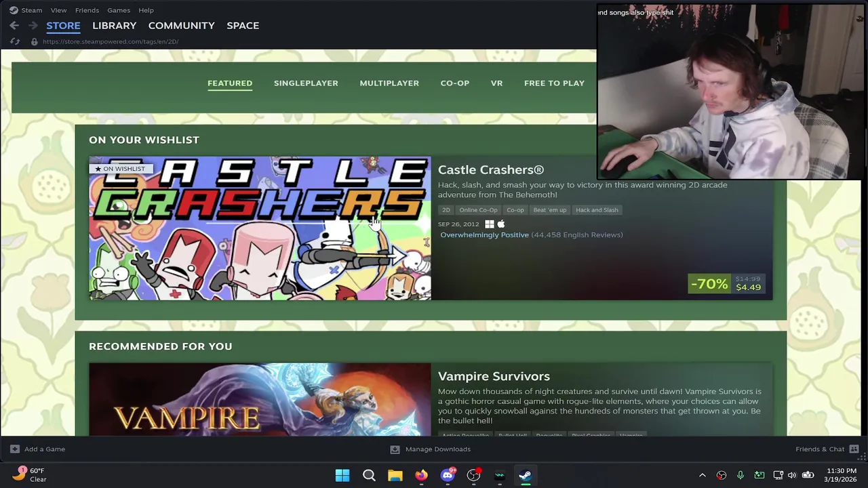Viewport: 868px width, 488px height.
Task: Click the ON WISHLIST badge
Action: click(x=120, y=169)
